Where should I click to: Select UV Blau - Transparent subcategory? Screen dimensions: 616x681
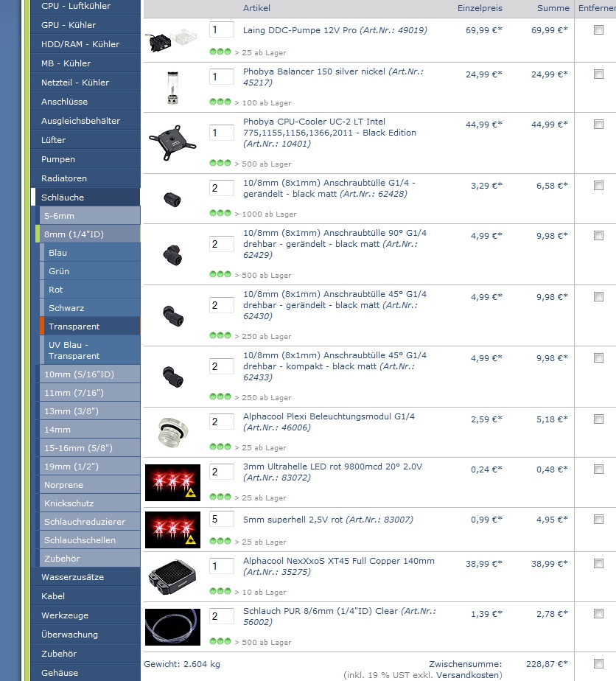(x=90, y=350)
